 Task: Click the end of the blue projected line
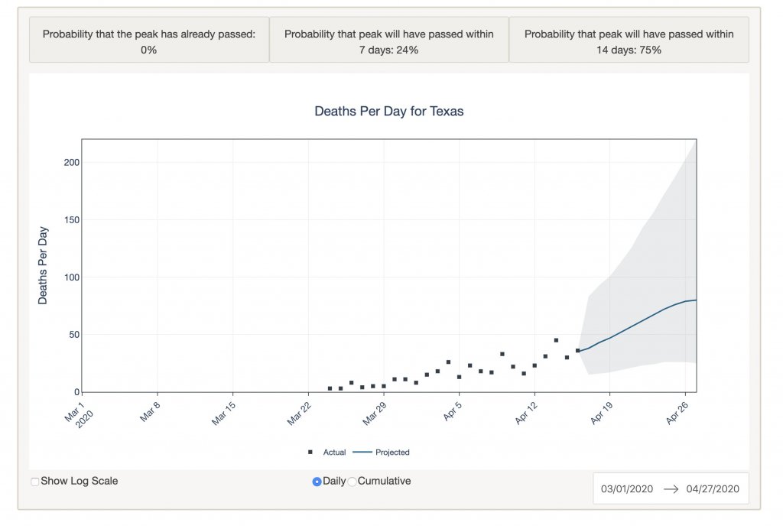tap(696, 300)
